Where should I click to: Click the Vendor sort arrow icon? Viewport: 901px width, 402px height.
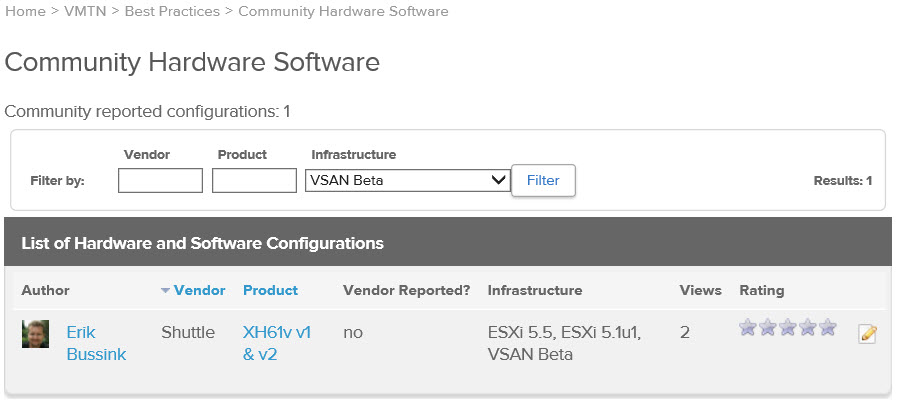tap(165, 291)
